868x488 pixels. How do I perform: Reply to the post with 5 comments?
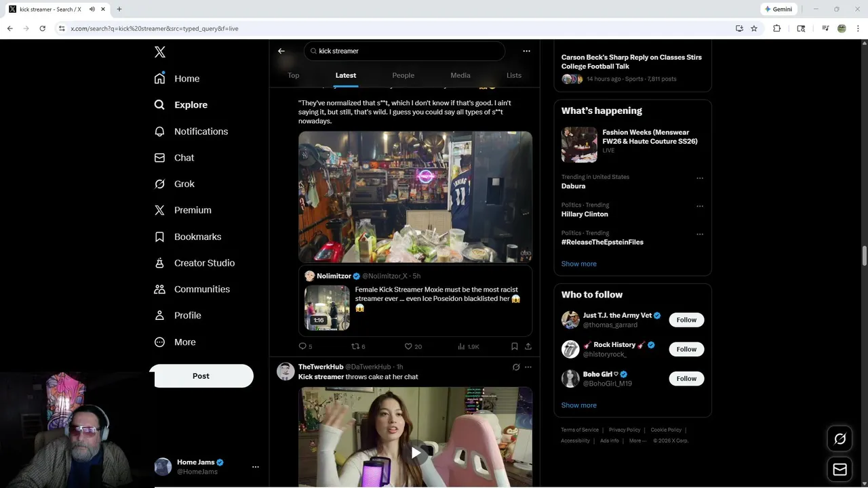[x=305, y=346]
